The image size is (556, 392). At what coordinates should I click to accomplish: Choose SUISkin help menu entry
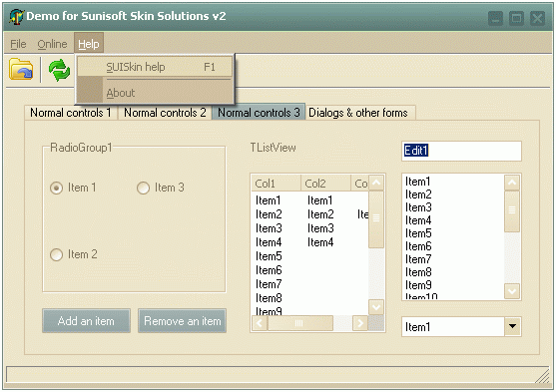155,67
